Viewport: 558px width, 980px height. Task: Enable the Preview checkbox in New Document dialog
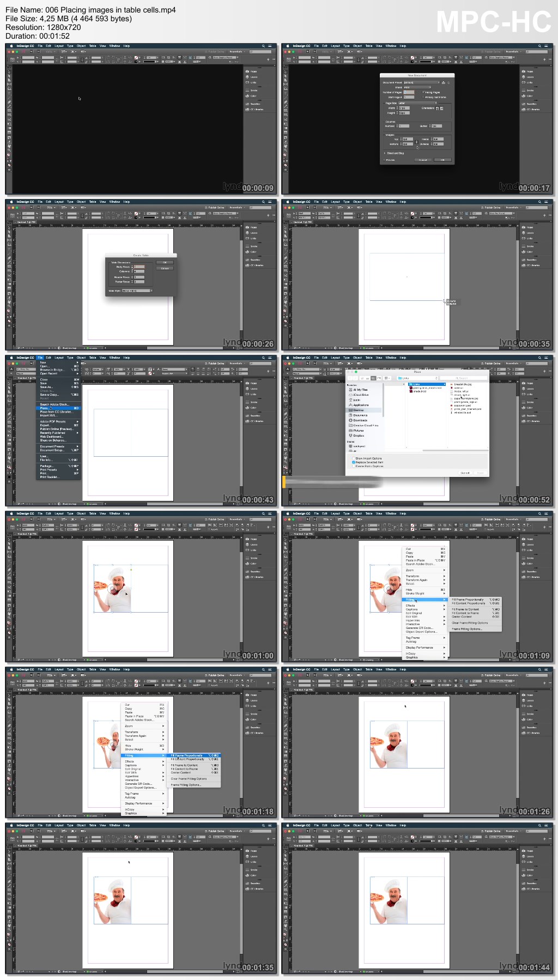pyautogui.click(x=384, y=160)
